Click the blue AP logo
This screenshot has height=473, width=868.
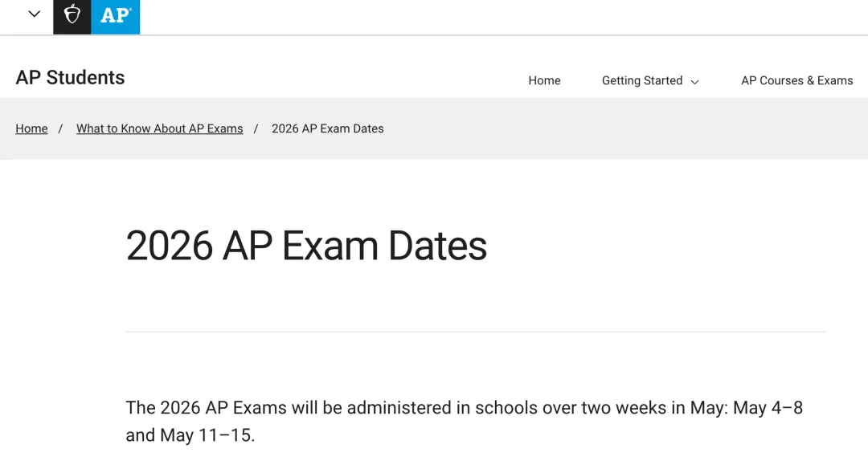[115, 16]
